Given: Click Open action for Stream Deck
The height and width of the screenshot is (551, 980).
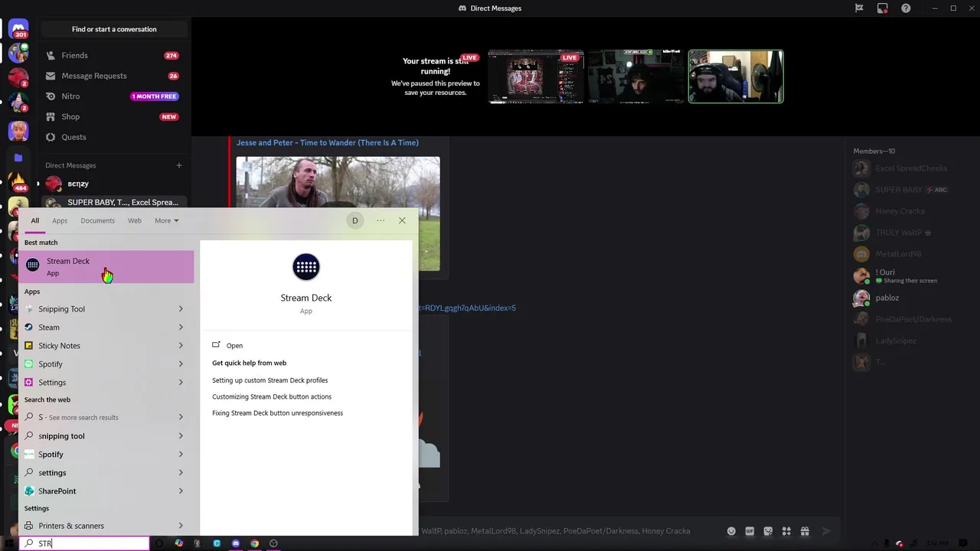Looking at the screenshot, I should 234,346.
